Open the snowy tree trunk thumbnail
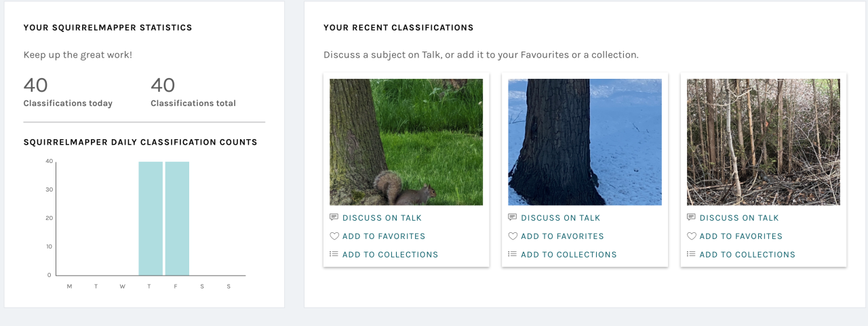Viewport: 868px width, 326px height. tap(585, 142)
